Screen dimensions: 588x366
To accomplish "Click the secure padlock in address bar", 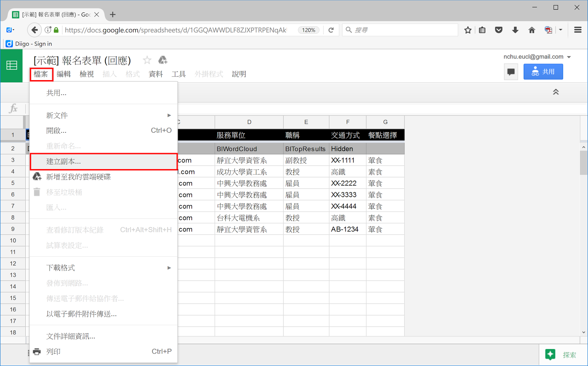I will 56,30.
